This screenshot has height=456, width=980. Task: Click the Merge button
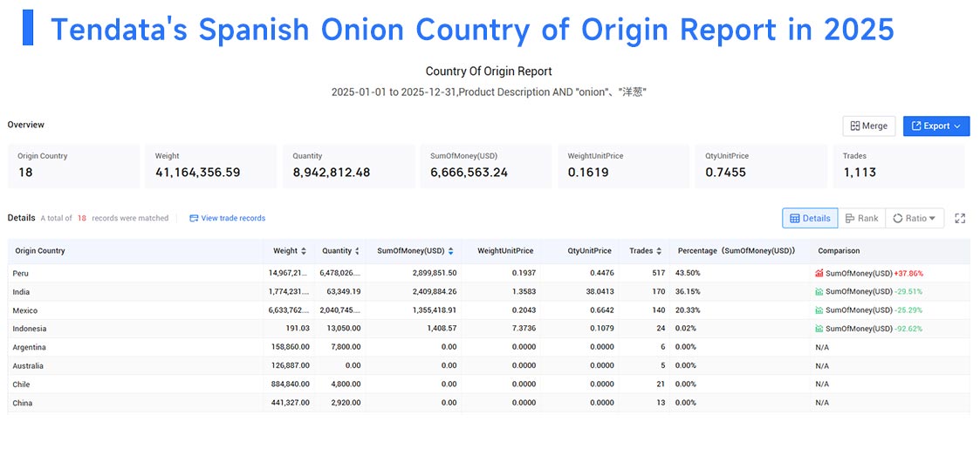pyautogui.click(x=869, y=126)
